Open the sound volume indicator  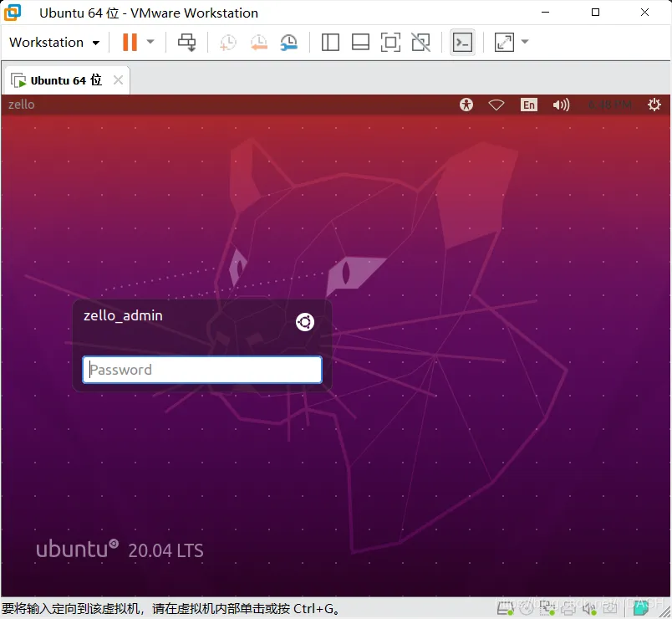tap(561, 105)
